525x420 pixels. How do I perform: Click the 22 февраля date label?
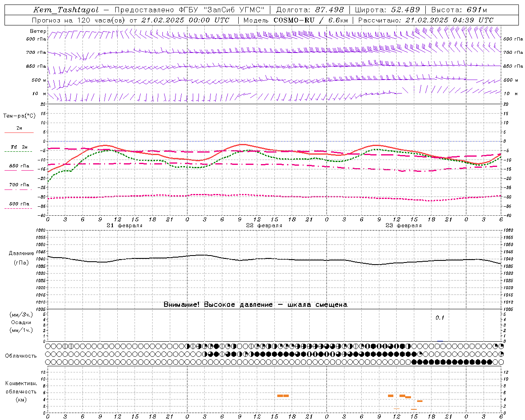tap(264, 226)
